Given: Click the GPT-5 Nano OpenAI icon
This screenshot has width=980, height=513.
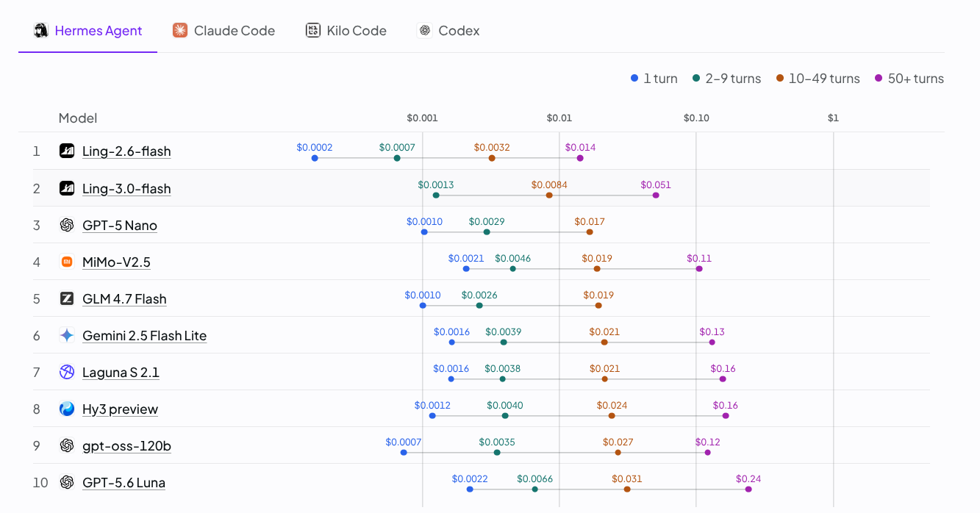Looking at the screenshot, I should pyautogui.click(x=67, y=225).
